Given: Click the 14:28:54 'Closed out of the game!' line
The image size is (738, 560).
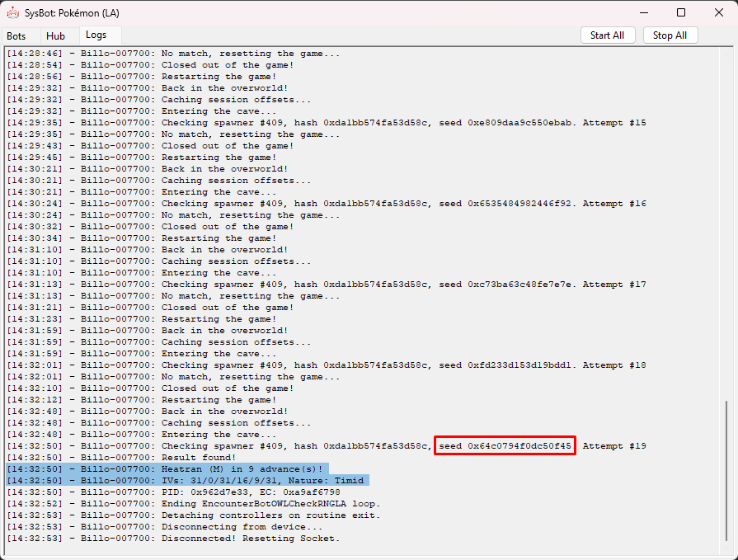Looking at the screenshot, I should tap(150, 65).
